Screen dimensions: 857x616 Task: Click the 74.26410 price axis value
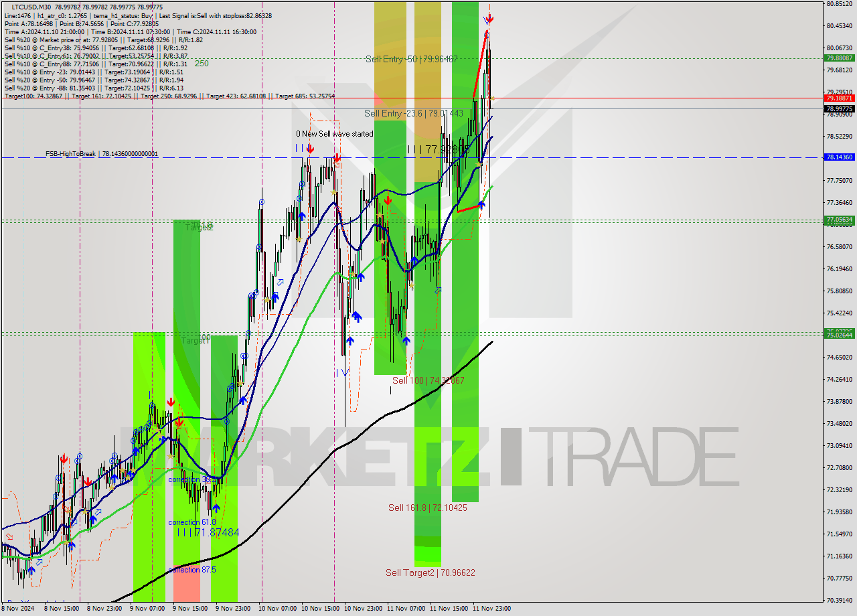pyautogui.click(x=839, y=379)
